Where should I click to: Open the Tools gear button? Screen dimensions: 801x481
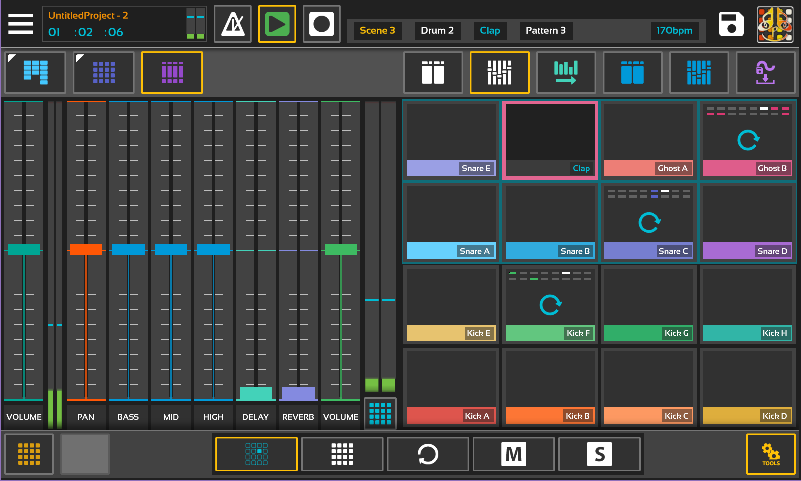coord(770,454)
